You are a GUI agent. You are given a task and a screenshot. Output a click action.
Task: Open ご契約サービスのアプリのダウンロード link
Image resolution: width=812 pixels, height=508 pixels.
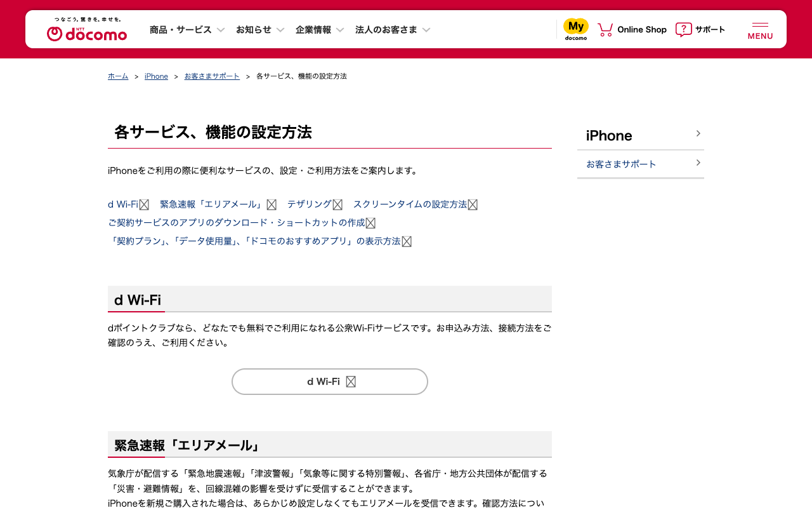(x=237, y=223)
